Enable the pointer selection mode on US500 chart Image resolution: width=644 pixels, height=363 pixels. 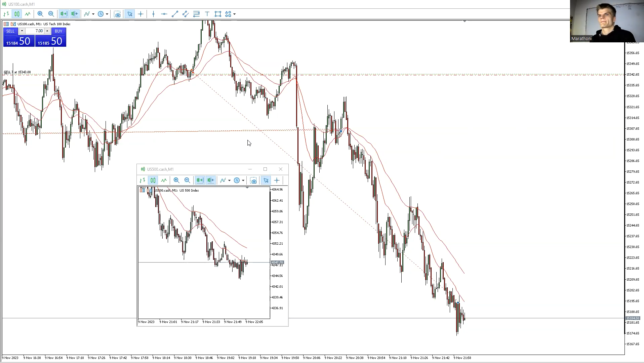point(266,180)
